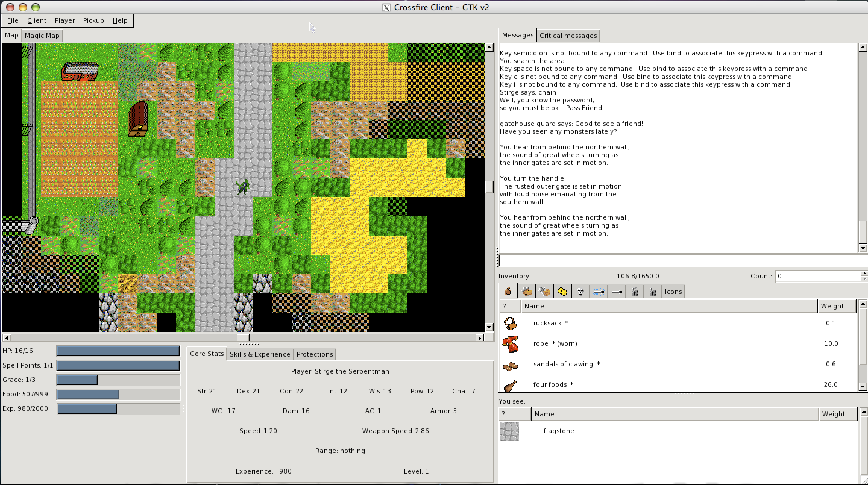Click the locked padlock inventory filter icon

tap(635, 291)
